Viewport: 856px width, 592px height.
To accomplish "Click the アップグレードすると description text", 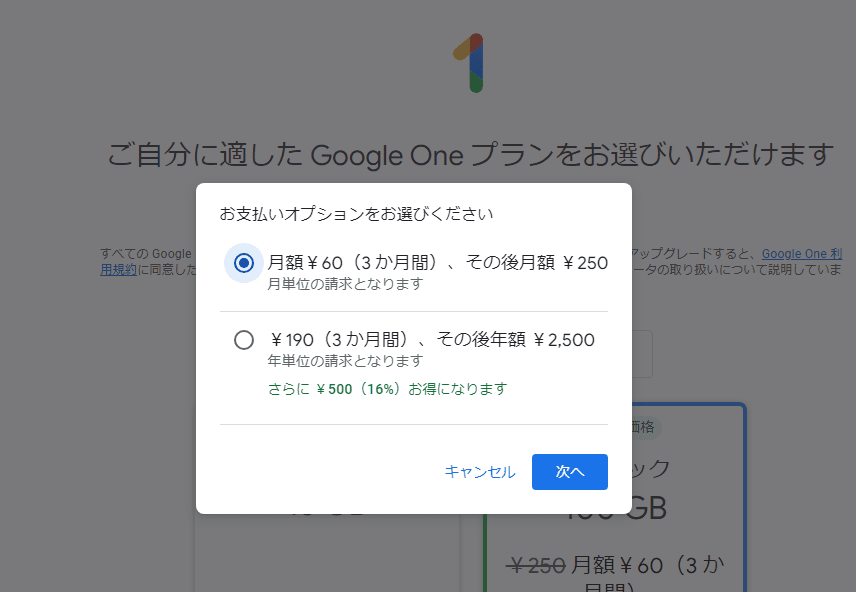I will tap(693, 254).
